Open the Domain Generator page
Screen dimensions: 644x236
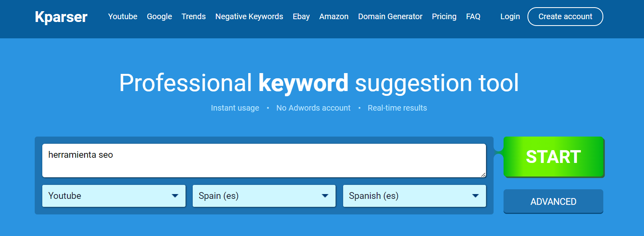[390, 16]
